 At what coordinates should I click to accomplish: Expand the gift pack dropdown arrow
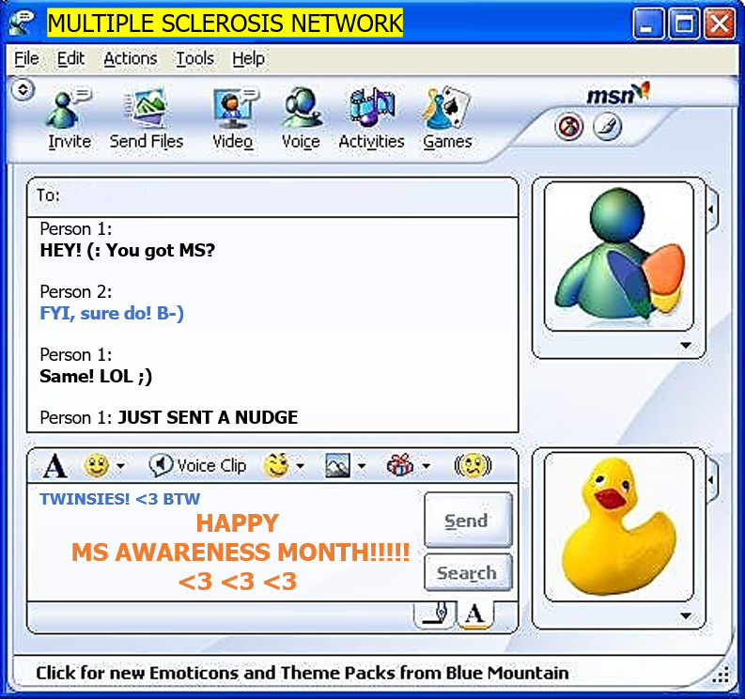point(427,466)
